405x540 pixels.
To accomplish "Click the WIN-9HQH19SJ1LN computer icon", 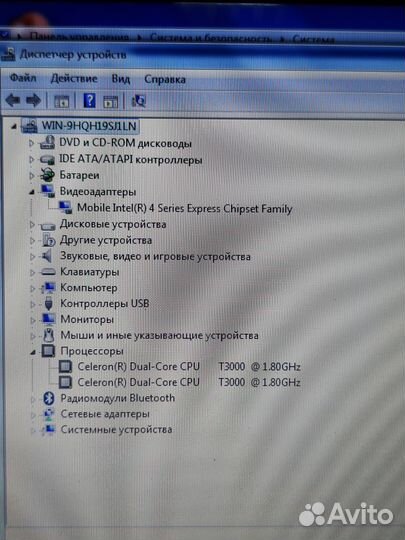I will [x=30, y=126].
